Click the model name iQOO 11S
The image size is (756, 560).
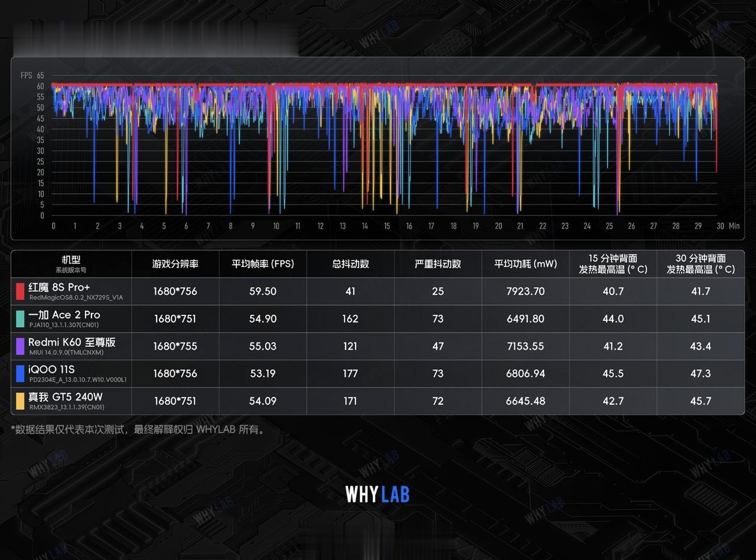coord(51,369)
